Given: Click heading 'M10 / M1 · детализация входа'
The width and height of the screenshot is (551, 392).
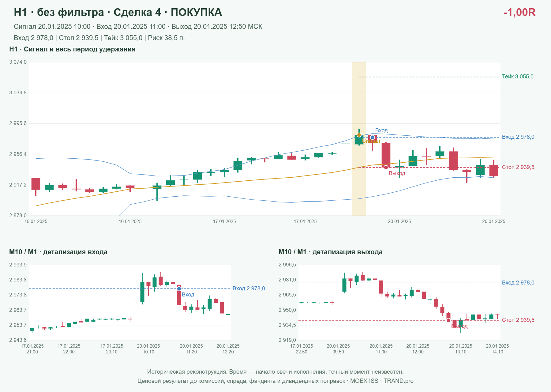Looking at the screenshot, I should pos(58,252).
